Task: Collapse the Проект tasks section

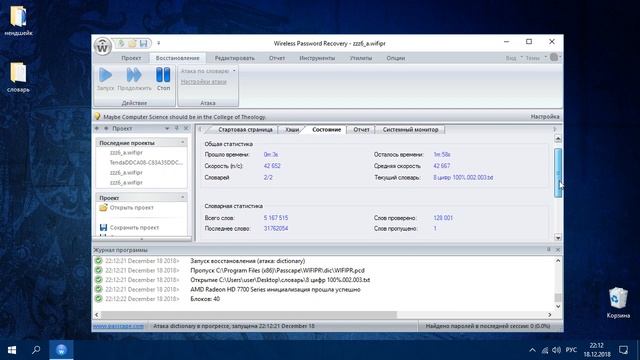Action: click(182, 198)
